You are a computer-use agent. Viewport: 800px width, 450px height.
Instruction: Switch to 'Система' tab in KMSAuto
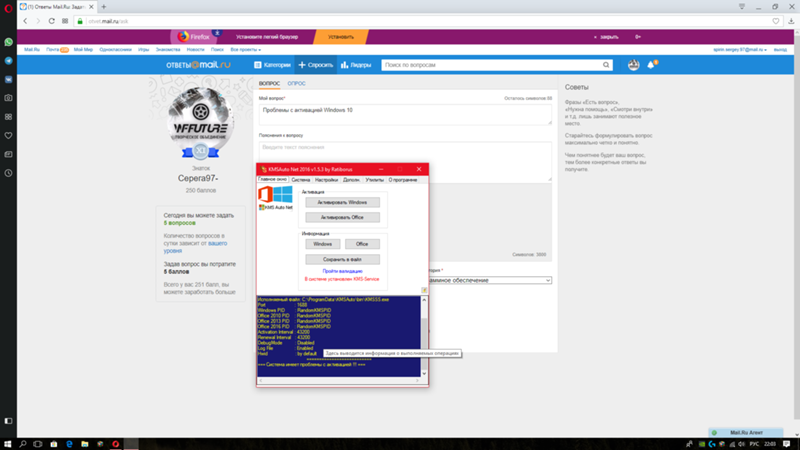301,180
